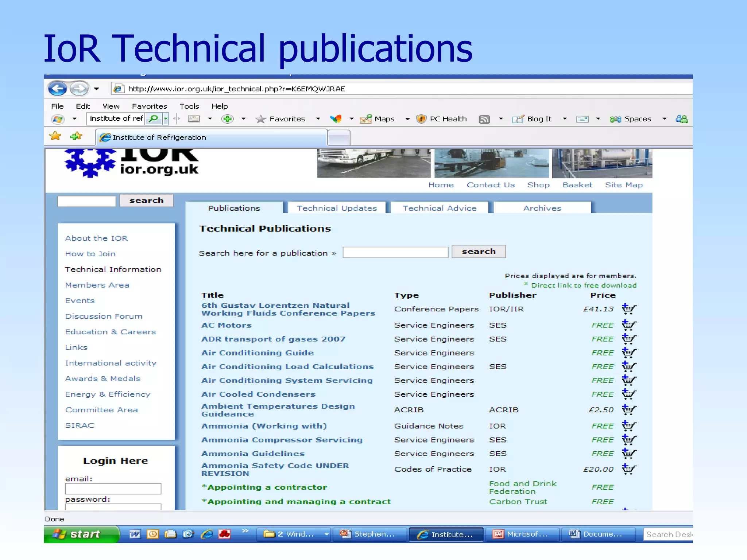Click the Home link in site header

point(441,185)
